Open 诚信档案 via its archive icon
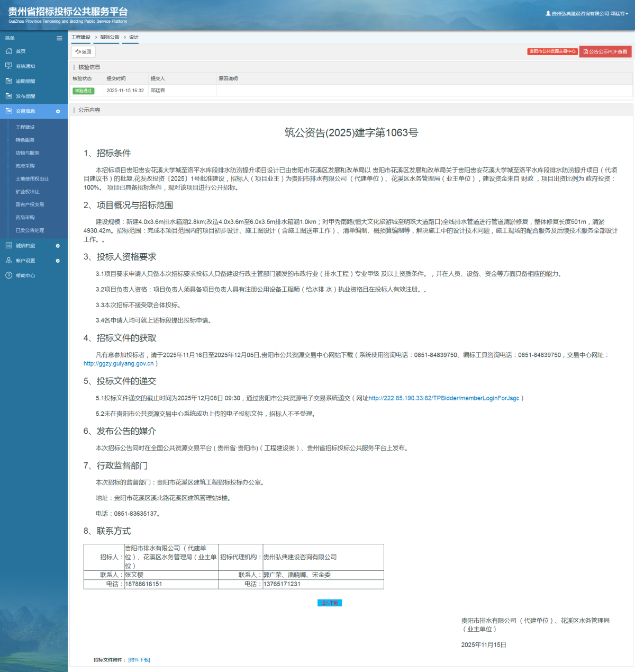This screenshot has height=672, width=635. [x=8, y=245]
